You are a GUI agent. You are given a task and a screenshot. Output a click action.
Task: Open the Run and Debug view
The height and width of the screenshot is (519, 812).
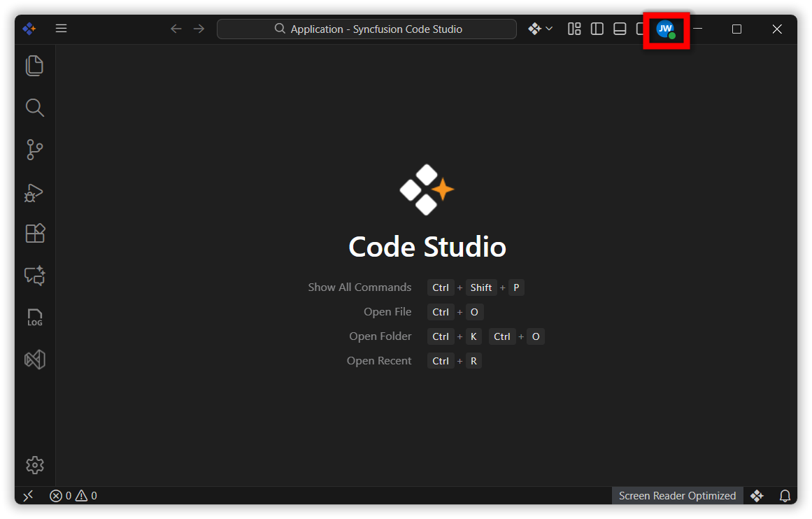point(34,192)
